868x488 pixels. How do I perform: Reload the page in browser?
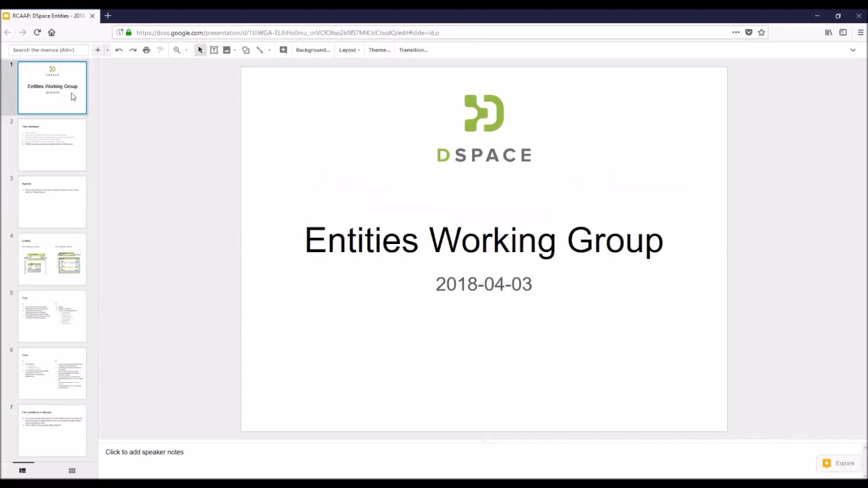(x=37, y=33)
